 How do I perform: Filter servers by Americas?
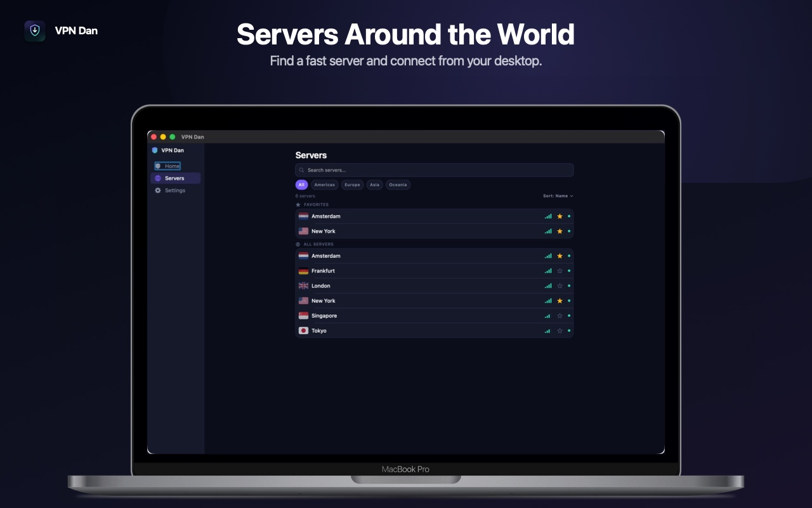[325, 185]
